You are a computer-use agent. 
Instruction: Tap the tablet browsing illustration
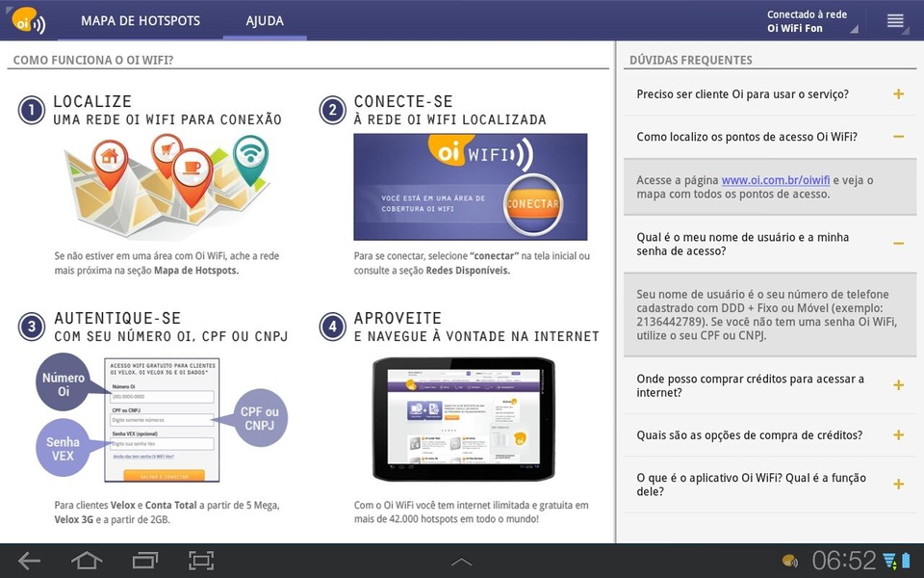coord(464,419)
